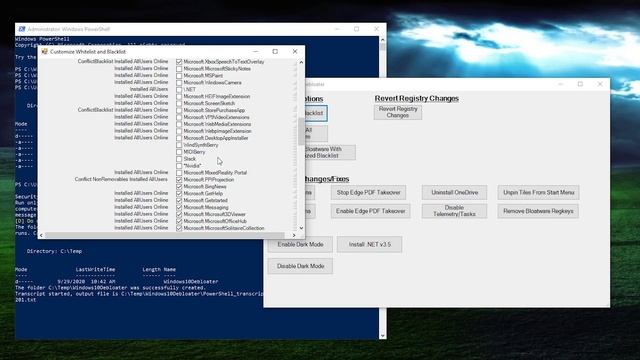Uncheck Microsoft.BingNews

[179, 187]
